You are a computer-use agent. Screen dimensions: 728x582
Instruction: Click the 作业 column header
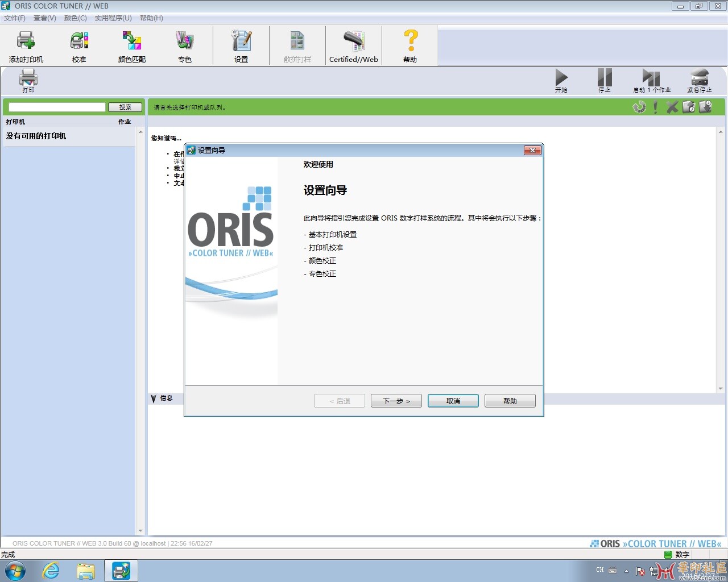[125, 122]
